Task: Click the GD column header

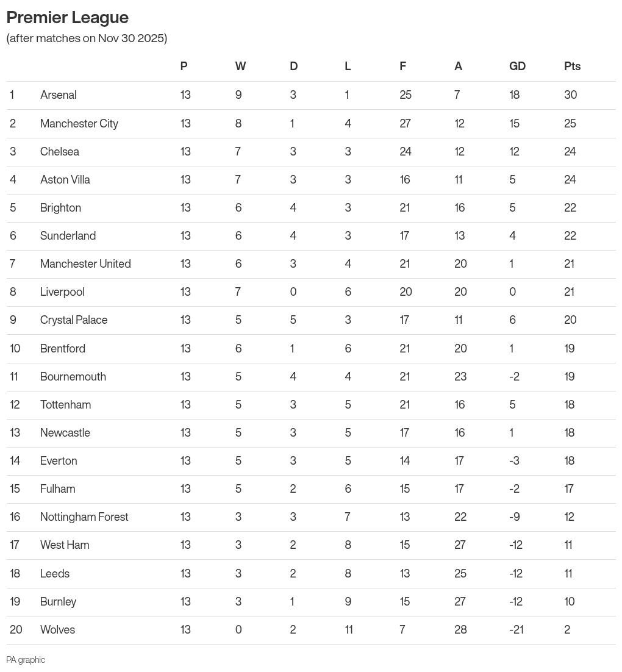Action: 517,66
